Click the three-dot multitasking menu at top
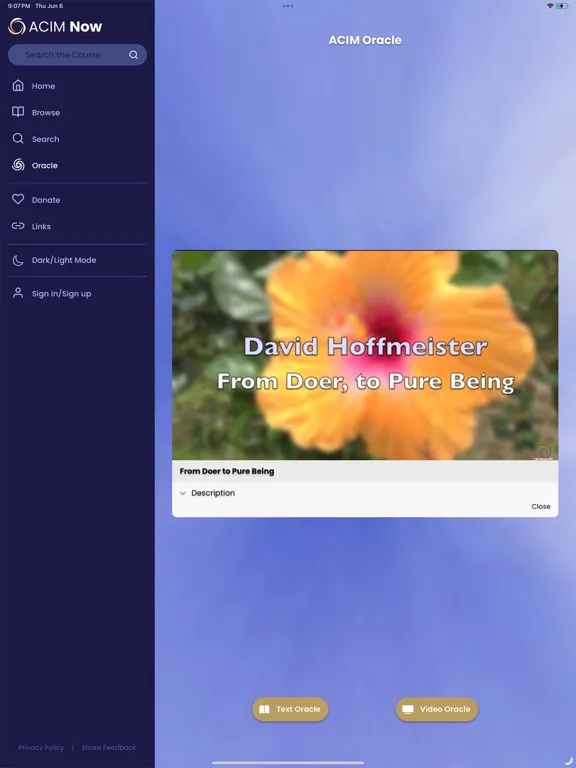Image resolution: width=576 pixels, height=768 pixels. [288, 6]
